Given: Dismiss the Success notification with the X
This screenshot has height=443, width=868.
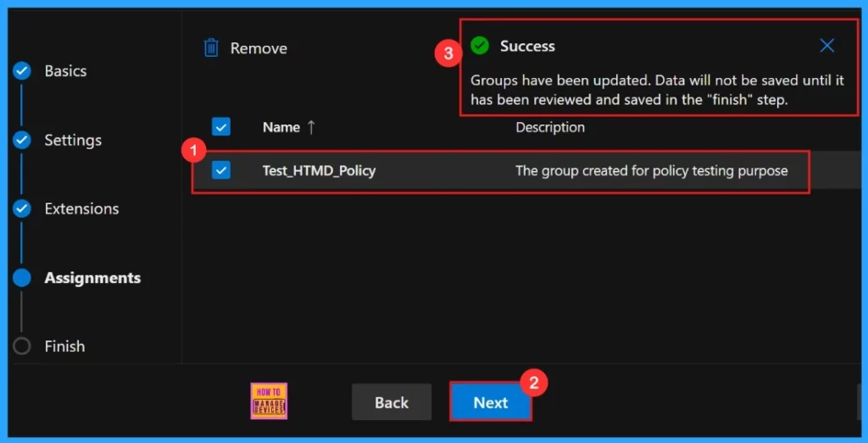Looking at the screenshot, I should pos(827,46).
